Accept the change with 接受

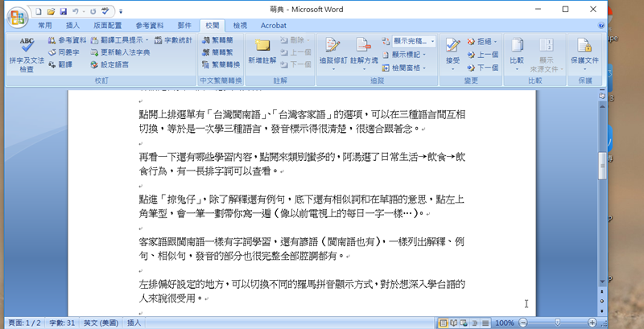452,49
